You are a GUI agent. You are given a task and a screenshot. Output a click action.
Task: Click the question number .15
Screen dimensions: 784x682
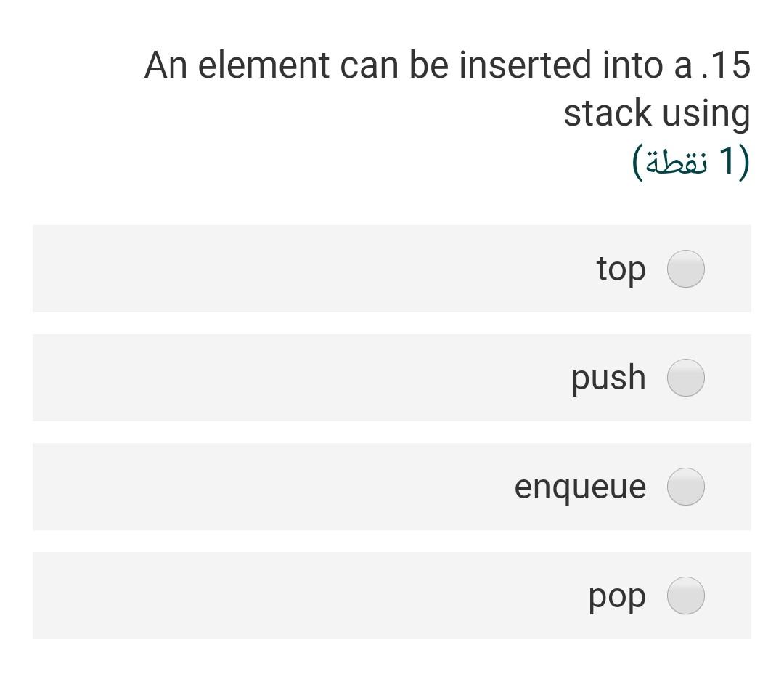(x=725, y=65)
